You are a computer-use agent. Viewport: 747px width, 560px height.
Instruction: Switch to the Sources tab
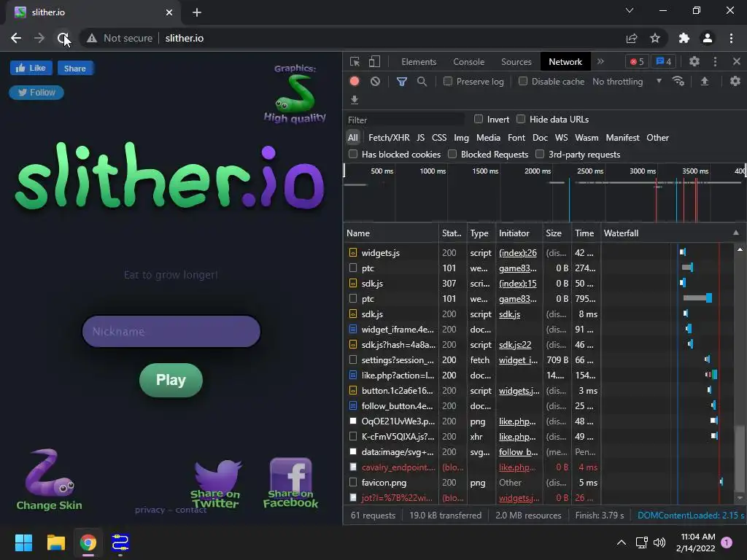[x=516, y=62]
